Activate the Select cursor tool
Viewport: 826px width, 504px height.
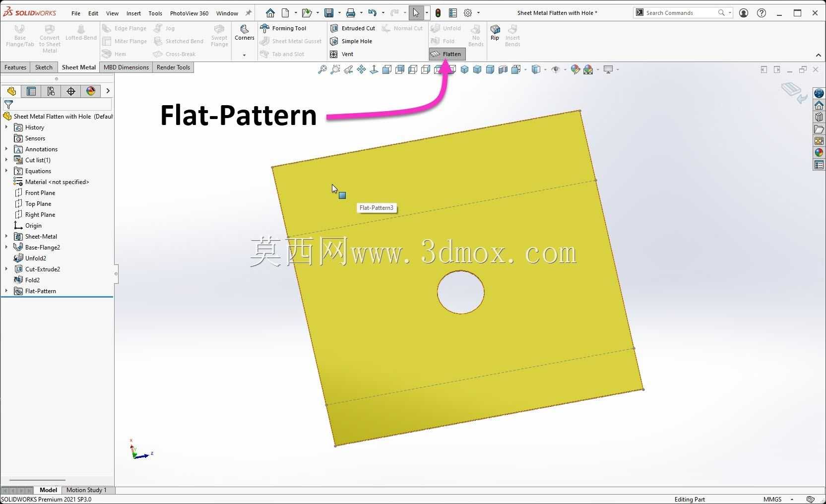(x=416, y=13)
